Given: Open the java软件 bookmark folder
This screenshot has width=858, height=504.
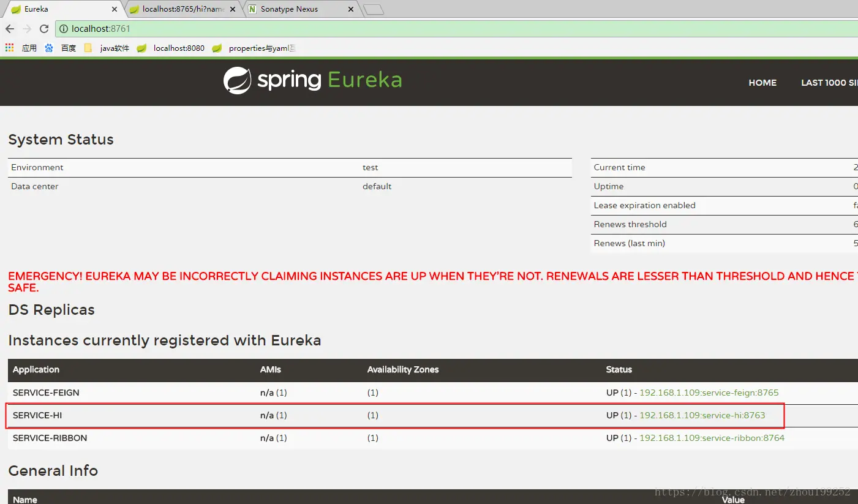Looking at the screenshot, I should click(x=107, y=48).
